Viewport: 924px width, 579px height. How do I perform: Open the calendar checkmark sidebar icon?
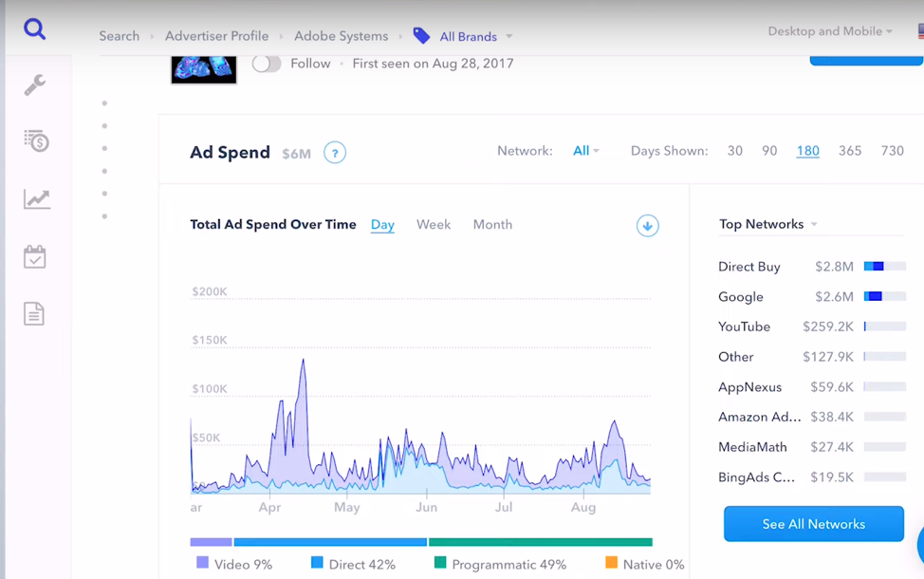(35, 257)
